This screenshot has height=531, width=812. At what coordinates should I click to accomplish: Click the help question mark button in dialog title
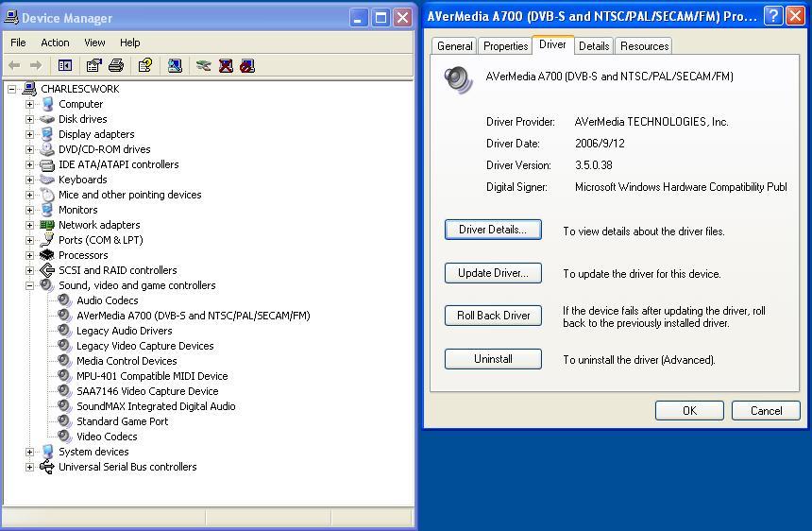click(773, 16)
